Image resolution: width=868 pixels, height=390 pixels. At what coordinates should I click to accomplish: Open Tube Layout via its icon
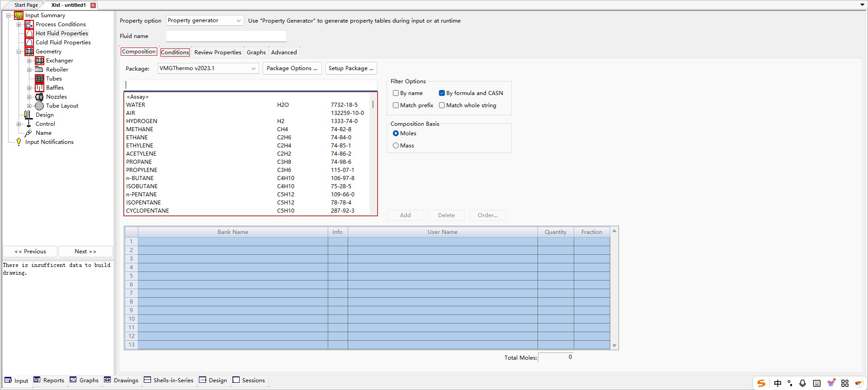coord(39,106)
